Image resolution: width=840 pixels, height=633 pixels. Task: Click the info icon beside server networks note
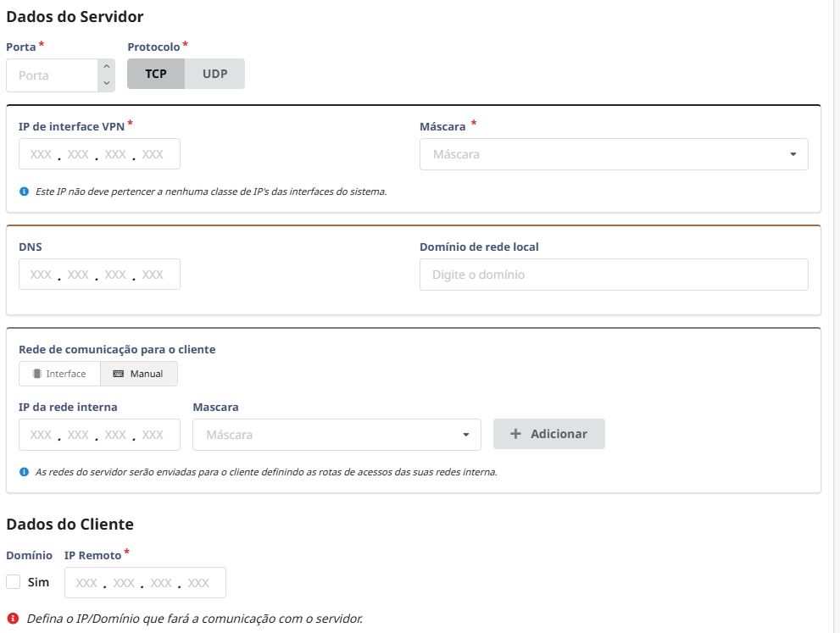pyautogui.click(x=24, y=472)
